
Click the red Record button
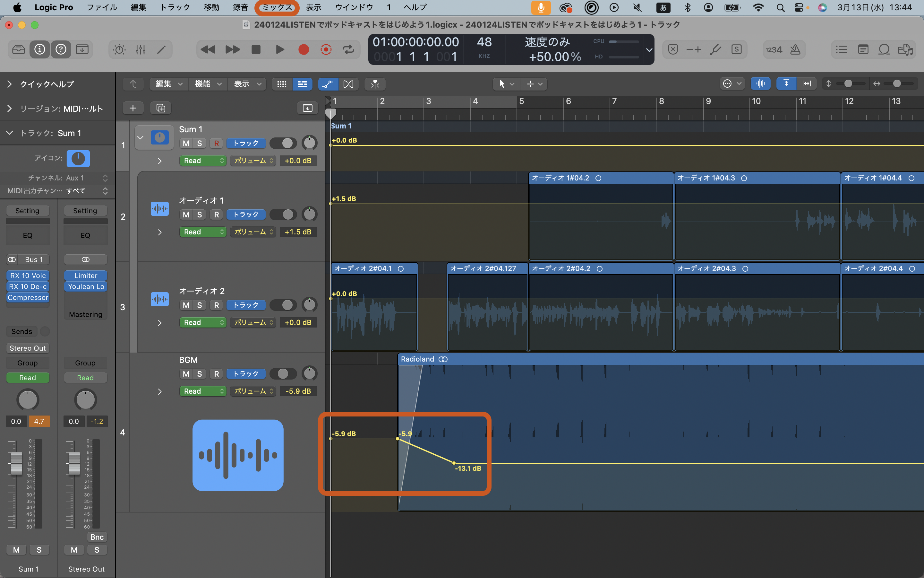pos(304,50)
